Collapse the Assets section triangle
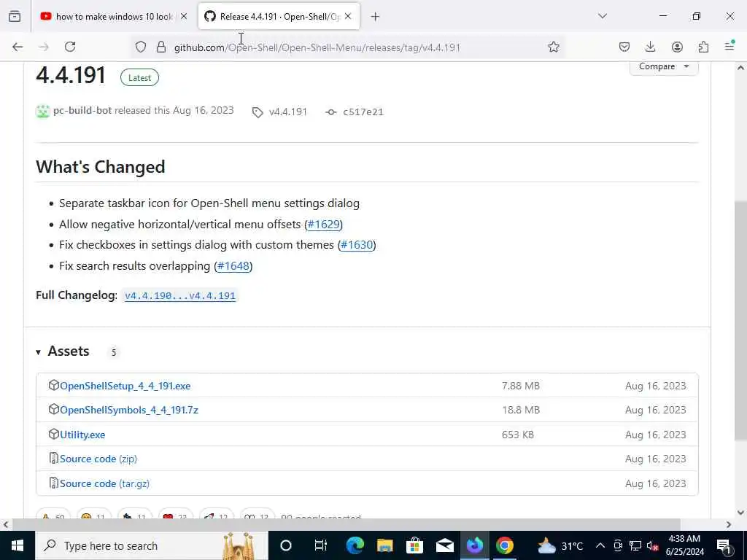This screenshot has width=747, height=560. tap(38, 352)
